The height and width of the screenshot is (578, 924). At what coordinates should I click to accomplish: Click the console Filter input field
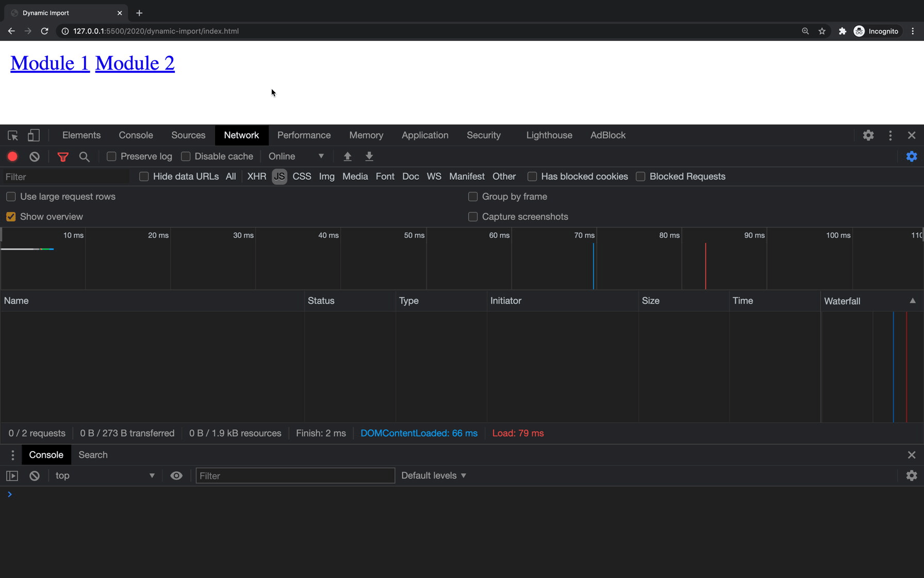click(x=295, y=475)
